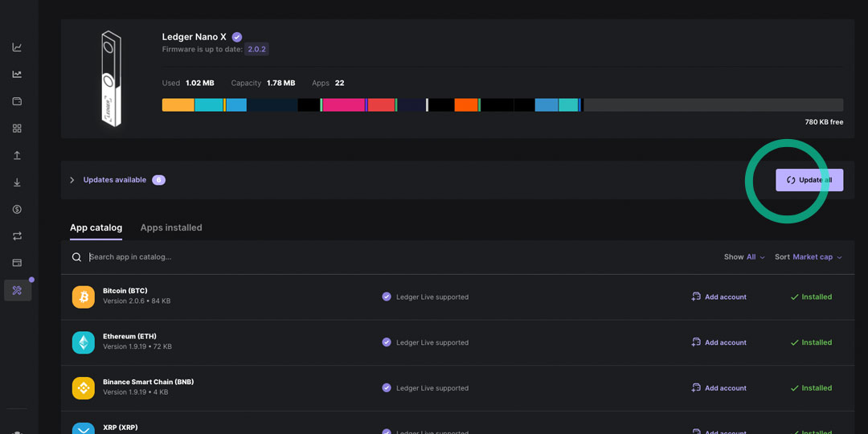Viewport: 868px width, 434px height.
Task: Click Add account for Bitcoin
Action: click(719, 297)
